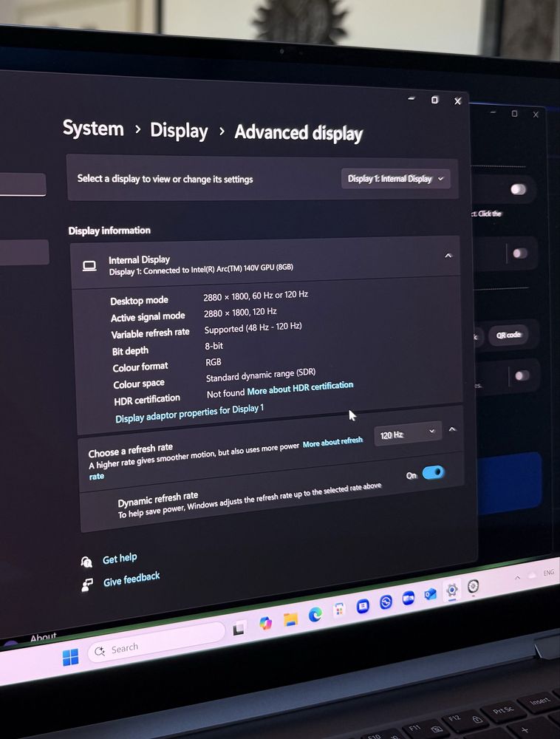Image resolution: width=560 pixels, height=739 pixels.
Task: Open Outlook from the taskbar
Action: tap(430, 594)
